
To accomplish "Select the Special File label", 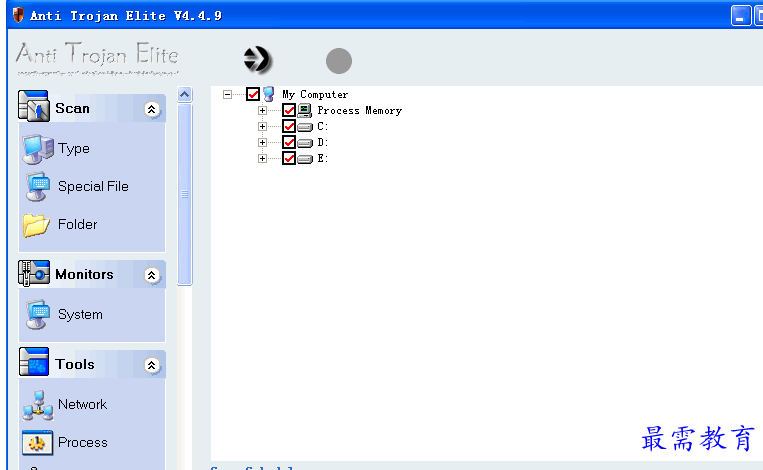I will tap(93, 186).
